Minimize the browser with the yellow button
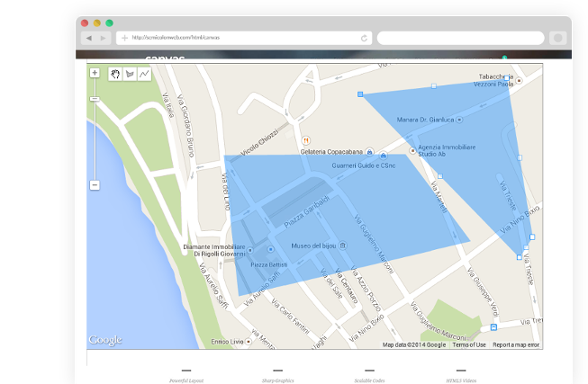This screenshot has width=588, height=384. tap(97, 22)
